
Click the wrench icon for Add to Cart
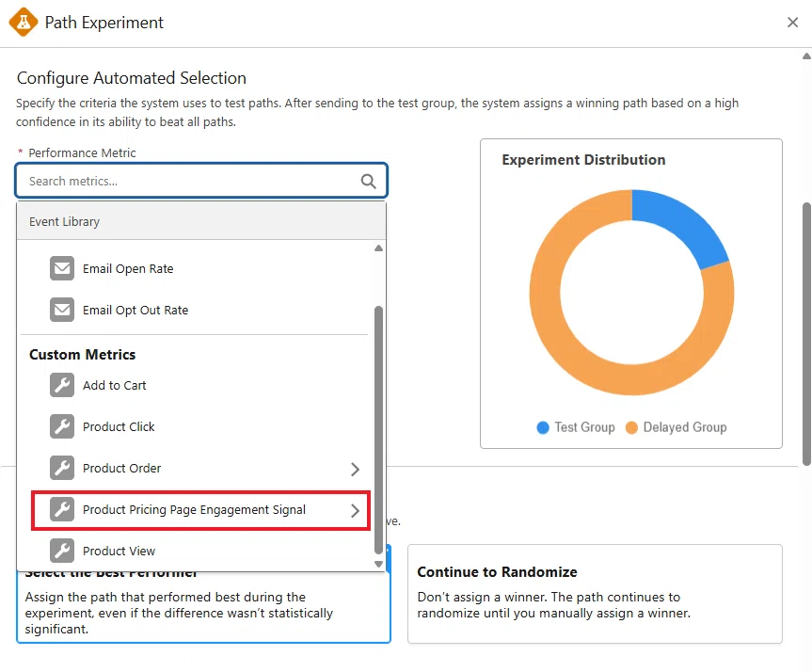62,385
